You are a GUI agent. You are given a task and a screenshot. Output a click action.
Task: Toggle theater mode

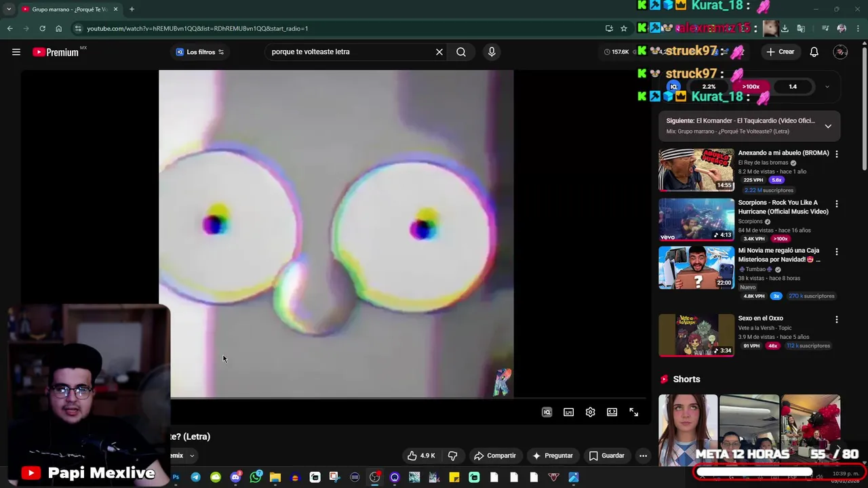612,412
